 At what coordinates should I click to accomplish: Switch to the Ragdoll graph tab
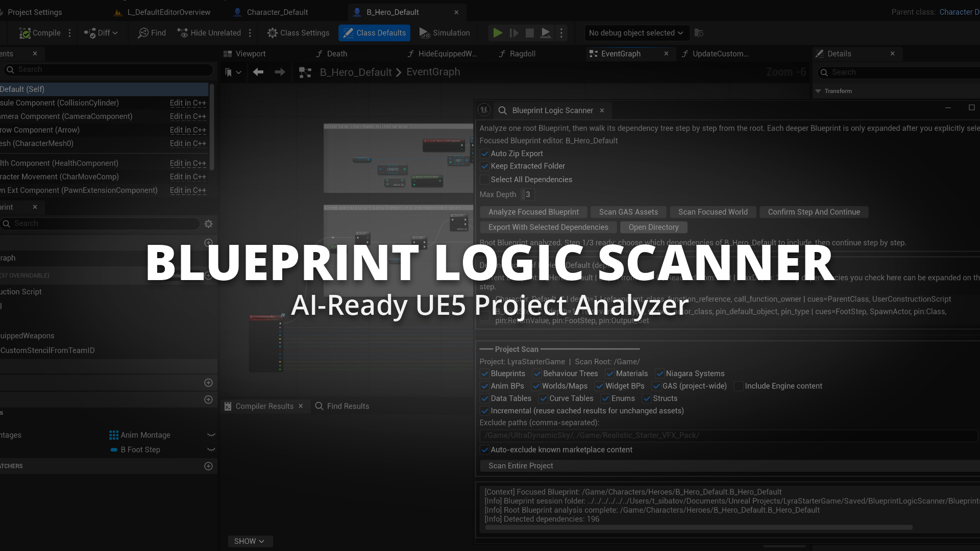(x=523, y=54)
